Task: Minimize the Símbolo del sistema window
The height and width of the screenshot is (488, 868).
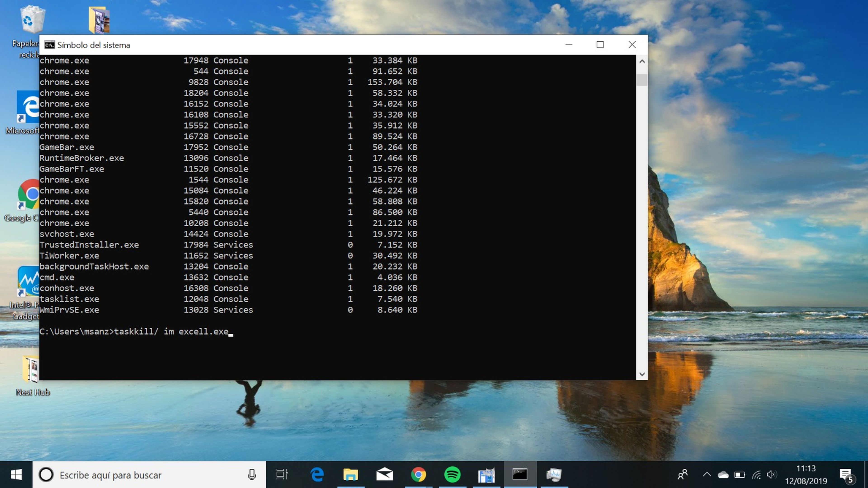Action: [x=569, y=45]
